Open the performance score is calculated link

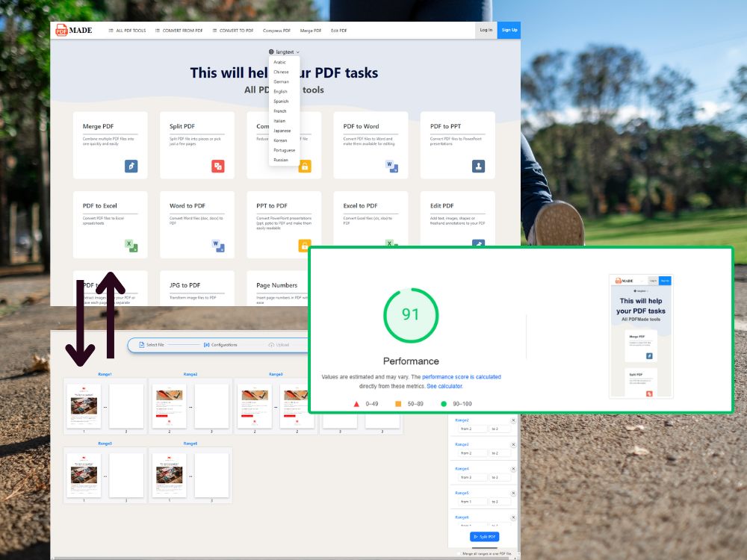pyautogui.click(x=461, y=376)
